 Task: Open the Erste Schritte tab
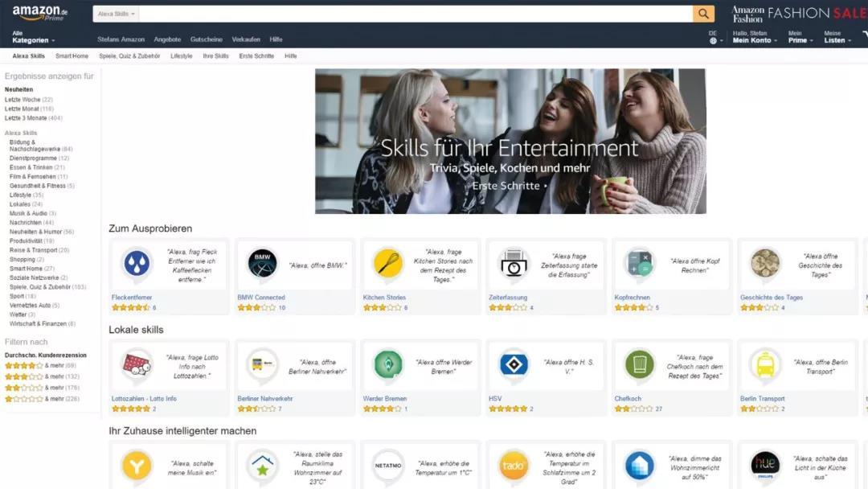tap(256, 56)
